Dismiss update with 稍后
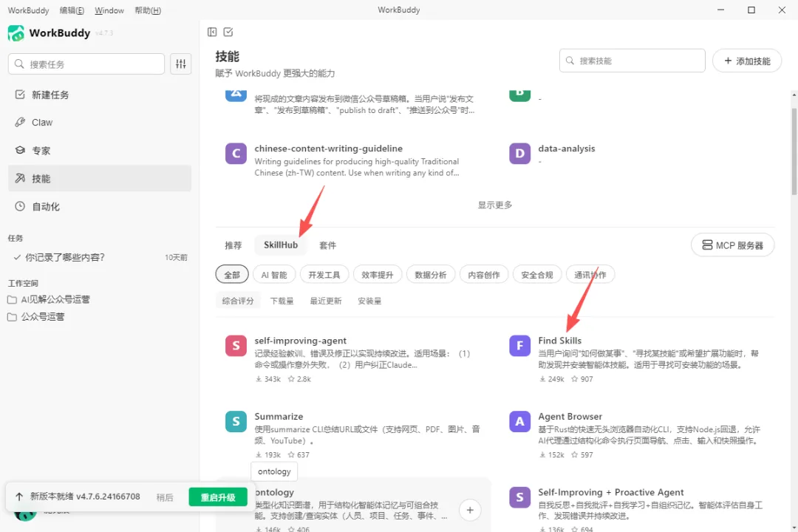The width and height of the screenshot is (798, 532). pyautogui.click(x=165, y=497)
